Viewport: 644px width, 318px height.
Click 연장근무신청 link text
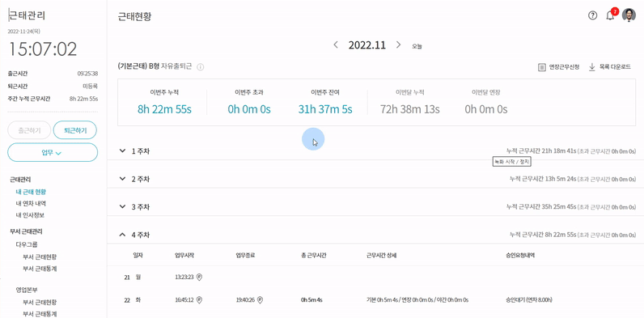tap(564, 67)
